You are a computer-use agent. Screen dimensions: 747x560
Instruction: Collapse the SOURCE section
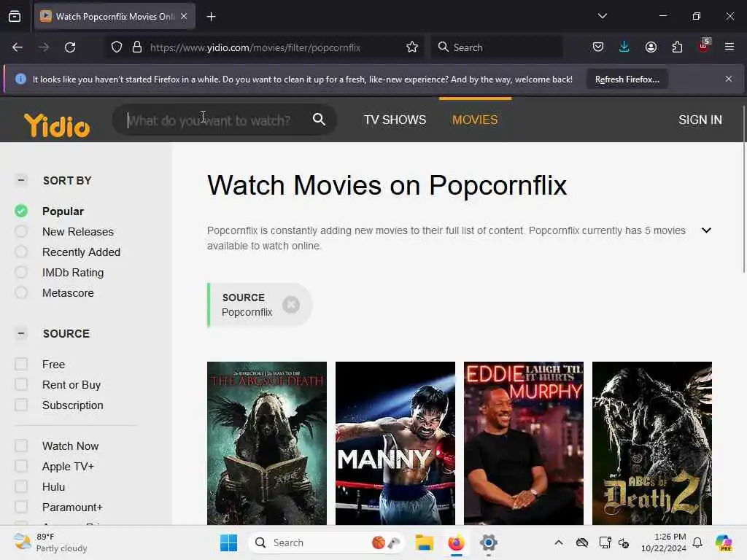[x=21, y=333]
